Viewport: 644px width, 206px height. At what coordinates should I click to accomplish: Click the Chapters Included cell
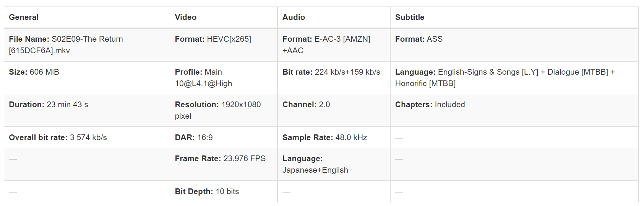pos(430,105)
